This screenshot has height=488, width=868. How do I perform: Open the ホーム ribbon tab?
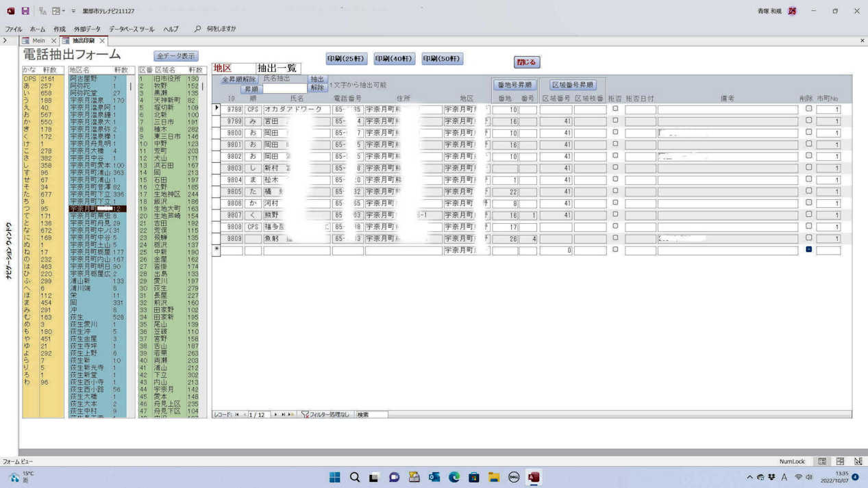click(x=38, y=29)
